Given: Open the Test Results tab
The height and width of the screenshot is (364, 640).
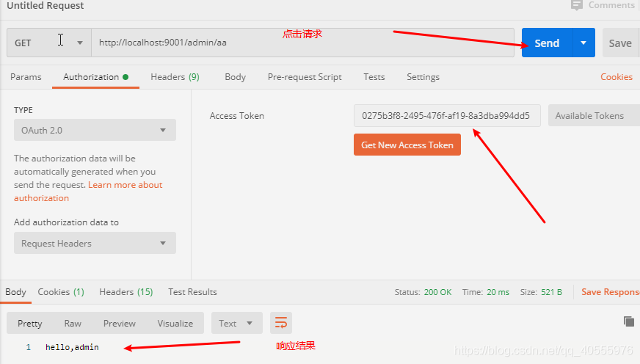Looking at the screenshot, I should click(192, 292).
